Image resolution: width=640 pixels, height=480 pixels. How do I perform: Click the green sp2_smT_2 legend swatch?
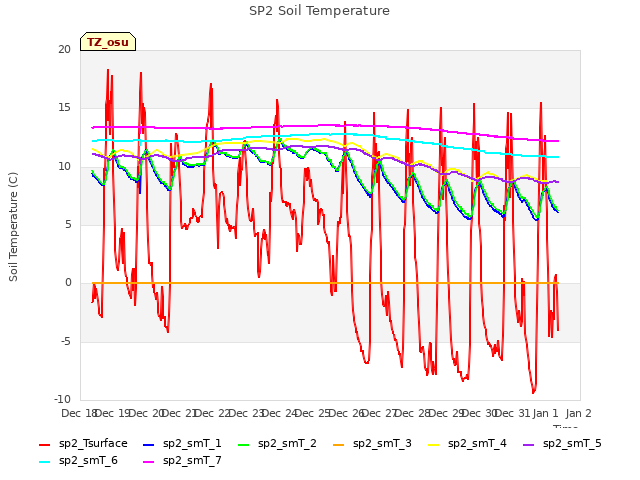click(x=244, y=444)
